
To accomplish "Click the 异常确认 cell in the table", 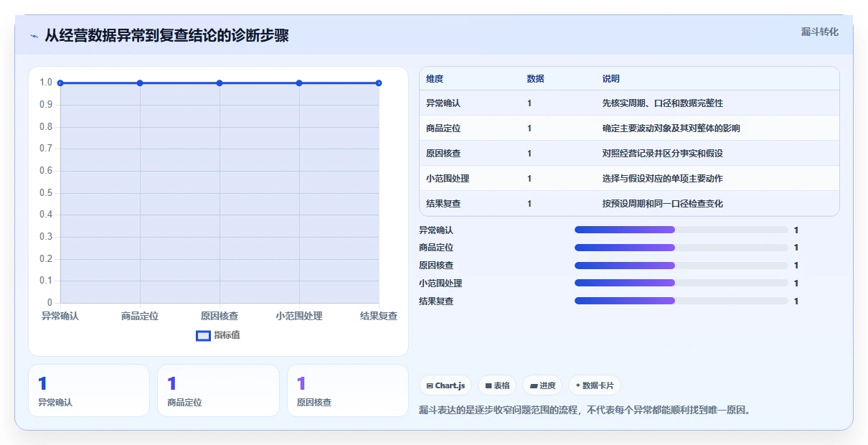I will click(443, 103).
